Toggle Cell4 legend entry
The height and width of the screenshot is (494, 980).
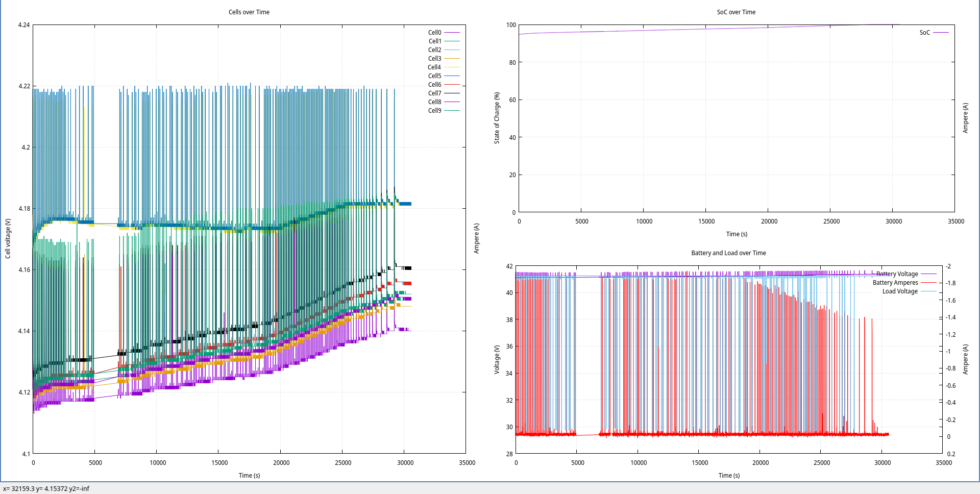[x=444, y=67]
